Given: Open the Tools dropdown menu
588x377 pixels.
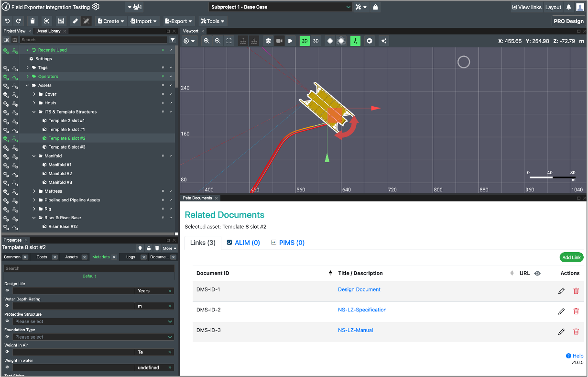Looking at the screenshot, I should coord(212,21).
